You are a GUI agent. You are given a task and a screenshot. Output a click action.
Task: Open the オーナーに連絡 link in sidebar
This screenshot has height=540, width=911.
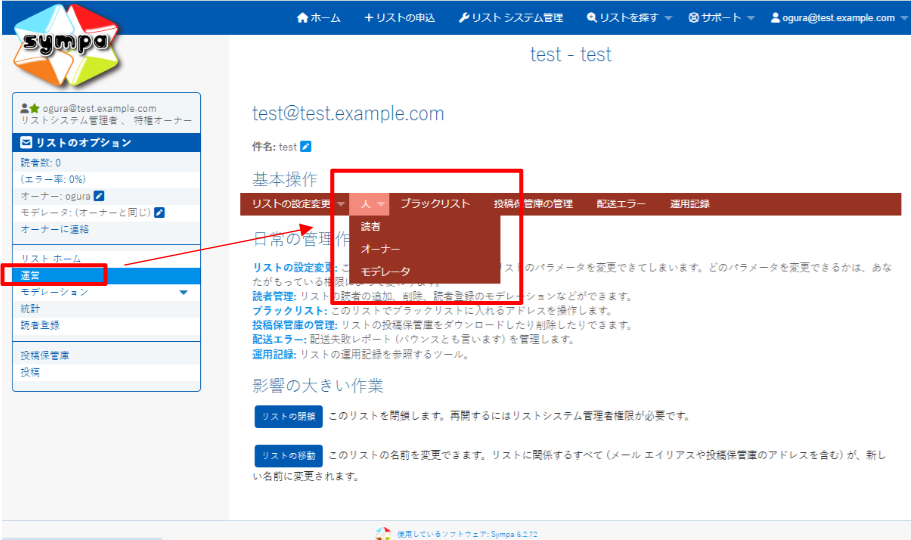click(55, 229)
